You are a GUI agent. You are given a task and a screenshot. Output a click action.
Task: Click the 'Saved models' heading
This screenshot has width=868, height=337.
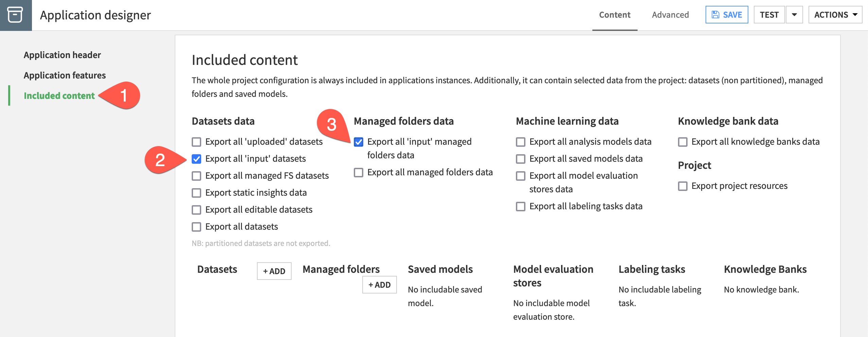440,269
